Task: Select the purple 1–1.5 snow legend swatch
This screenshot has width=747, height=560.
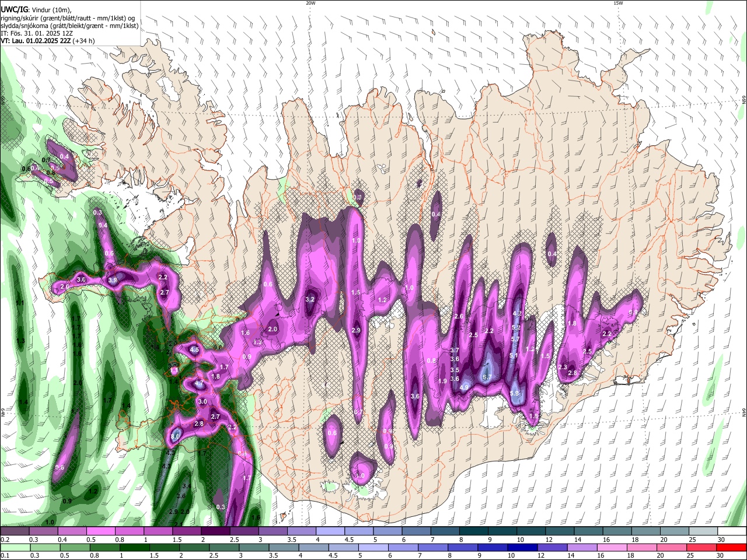Action: click(x=158, y=531)
